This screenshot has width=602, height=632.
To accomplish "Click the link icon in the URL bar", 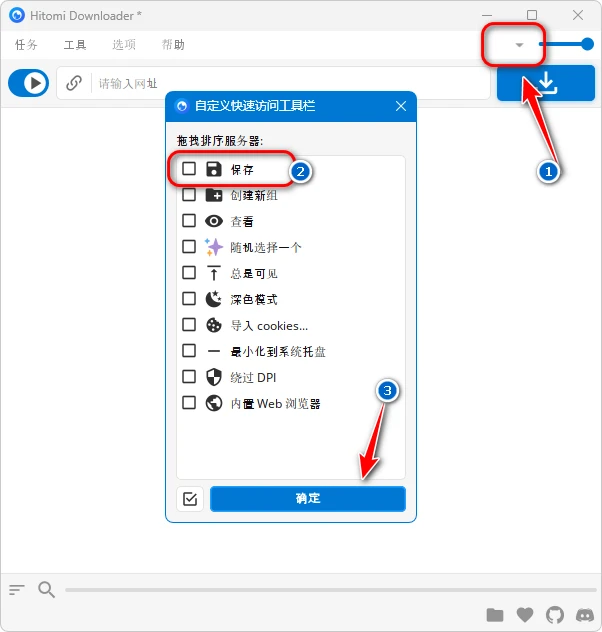I will click(74, 83).
